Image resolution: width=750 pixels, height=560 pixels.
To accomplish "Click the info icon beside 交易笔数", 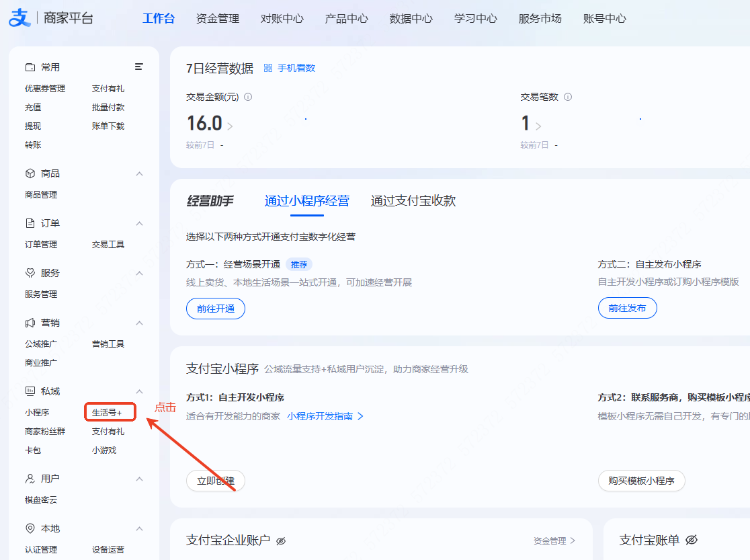I will [x=567, y=96].
